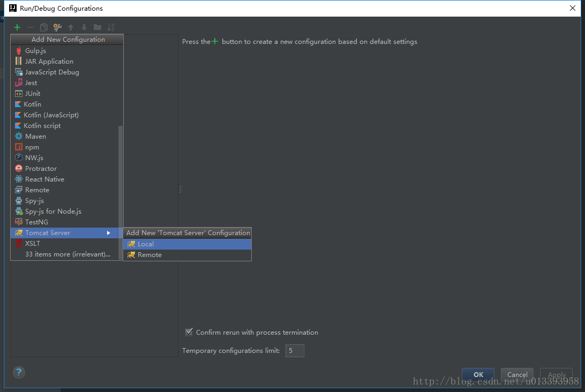Click the Tomcat cat icon beside Remote in submenu
585x392 pixels.
[131, 255]
